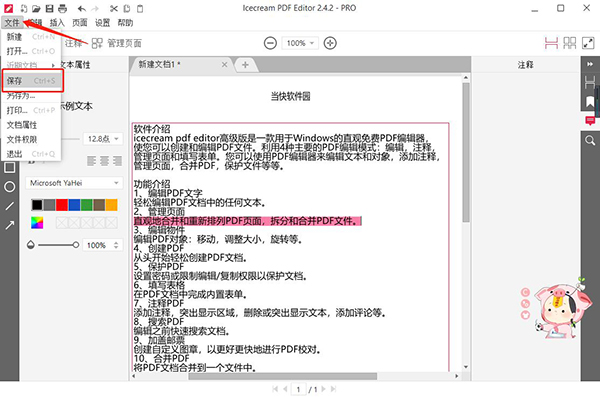Choose File Permissions (文件权限) menu item
The width and height of the screenshot is (600, 397).
pos(31,139)
